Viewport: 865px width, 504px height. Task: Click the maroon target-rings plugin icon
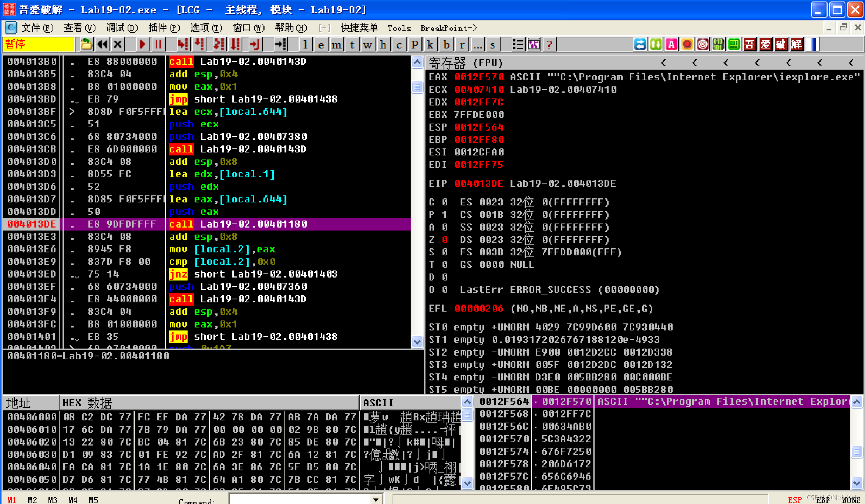pos(703,44)
